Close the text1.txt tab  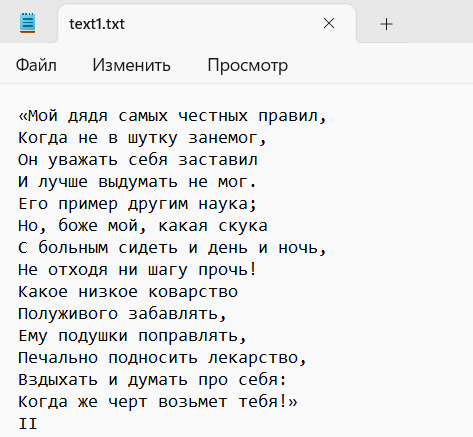point(329,23)
